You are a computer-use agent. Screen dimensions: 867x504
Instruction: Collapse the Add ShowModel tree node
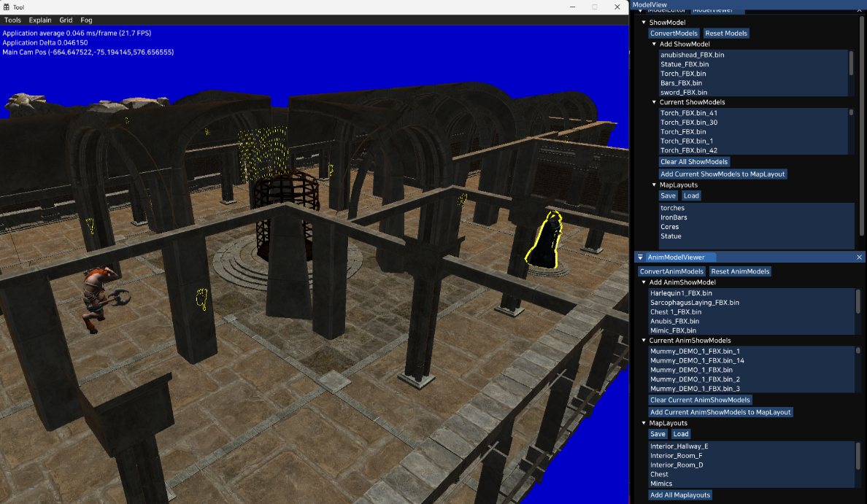[x=654, y=44]
